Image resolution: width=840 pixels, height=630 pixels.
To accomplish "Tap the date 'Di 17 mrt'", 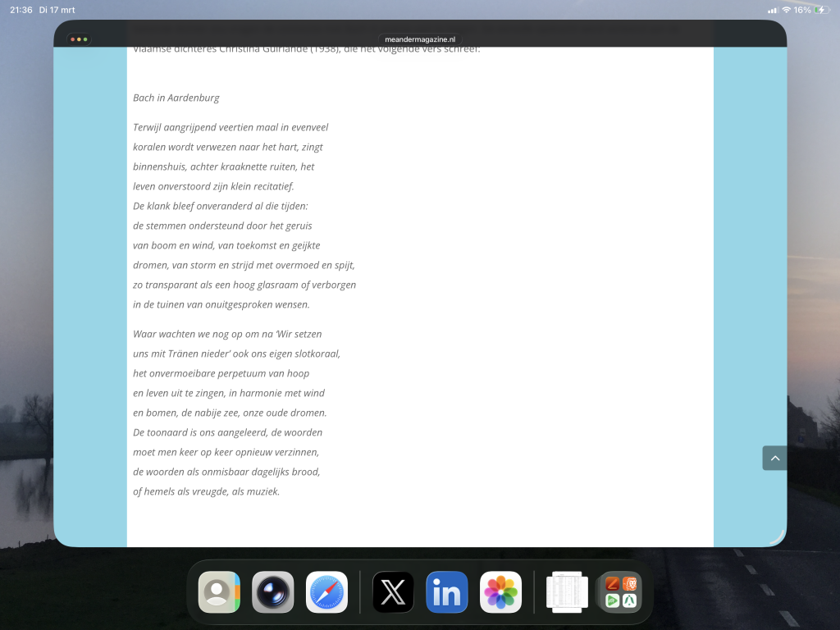I will pyautogui.click(x=57, y=10).
